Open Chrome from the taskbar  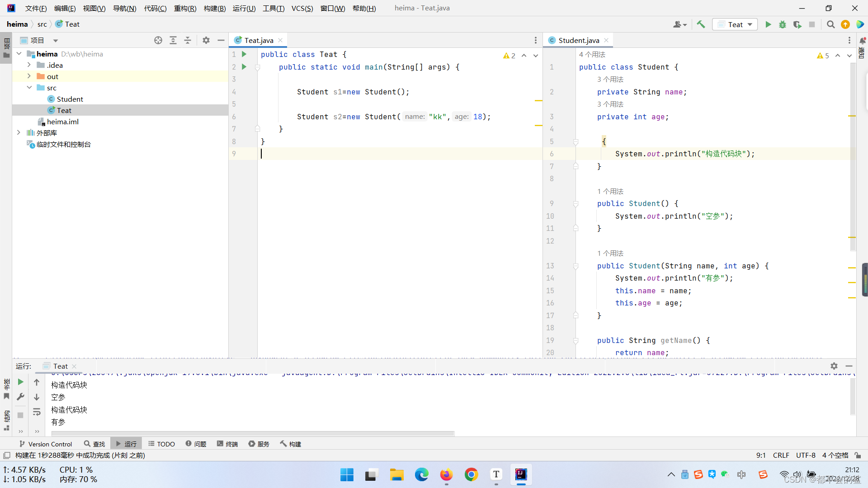471,474
